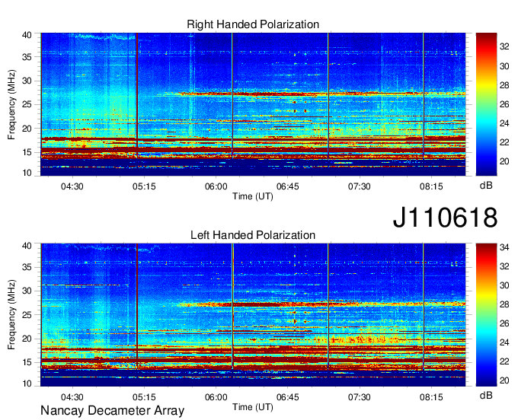Click the "Right Handed Polarization" plot title

[253, 24]
